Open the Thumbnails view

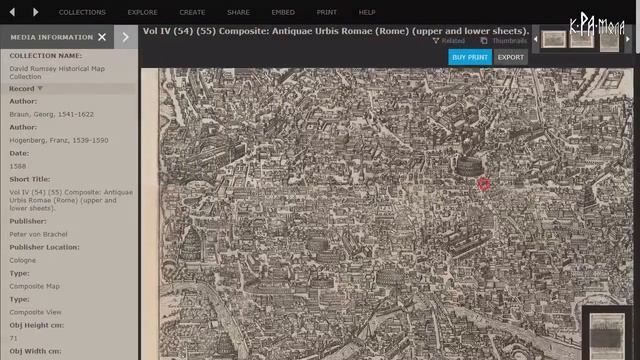point(509,41)
